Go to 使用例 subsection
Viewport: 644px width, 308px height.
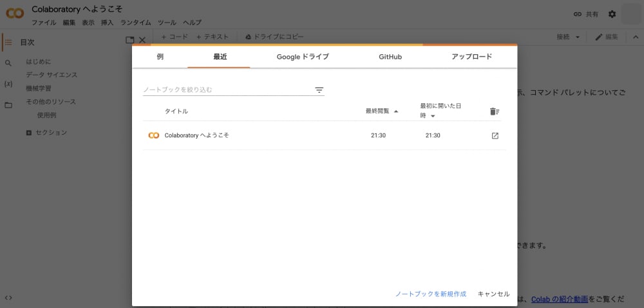46,115
